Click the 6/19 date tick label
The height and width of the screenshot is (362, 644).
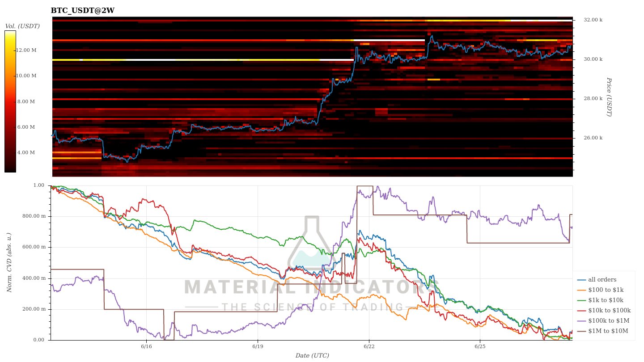[257, 346]
